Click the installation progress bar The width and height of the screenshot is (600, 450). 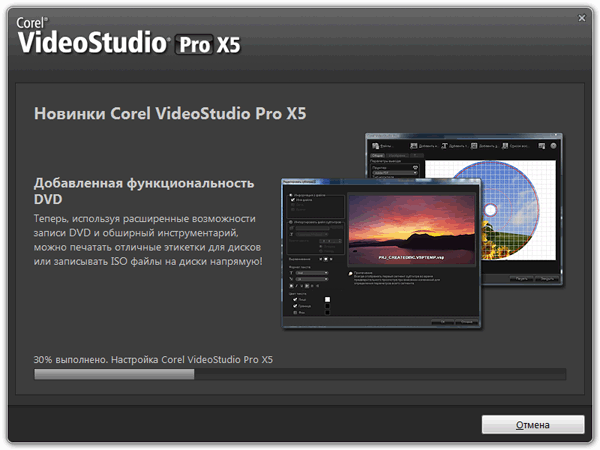coord(300,374)
